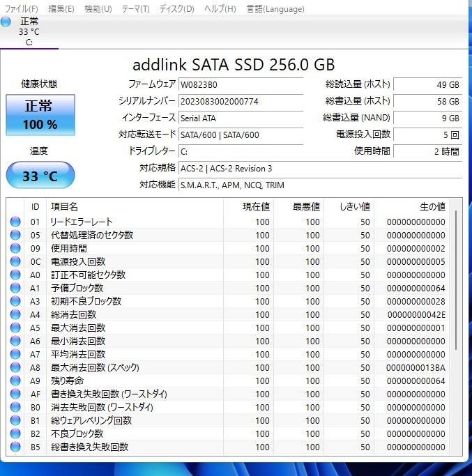Click power-on count value 5 回
The height and width of the screenshot is (476, 472).
[427, 135]
